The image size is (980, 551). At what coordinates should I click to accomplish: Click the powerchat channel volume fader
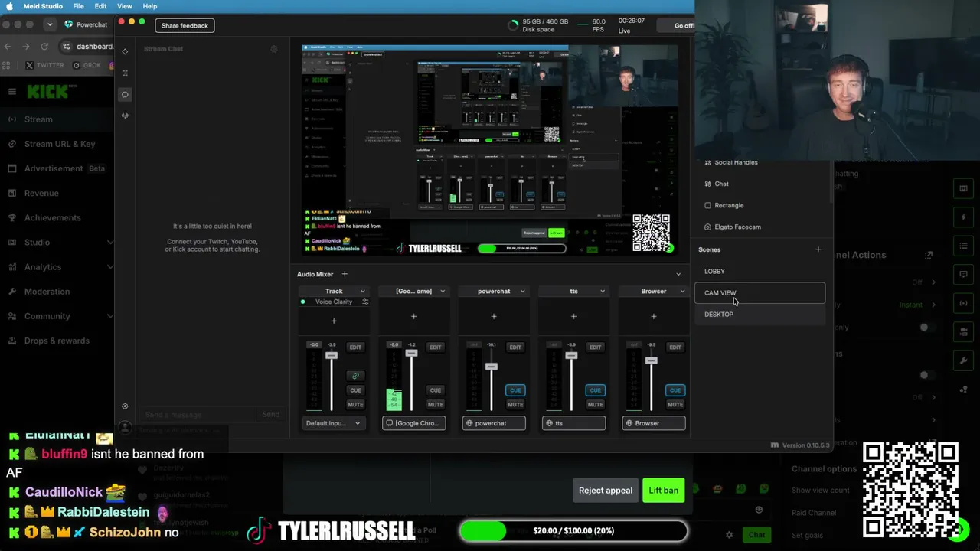492,367
